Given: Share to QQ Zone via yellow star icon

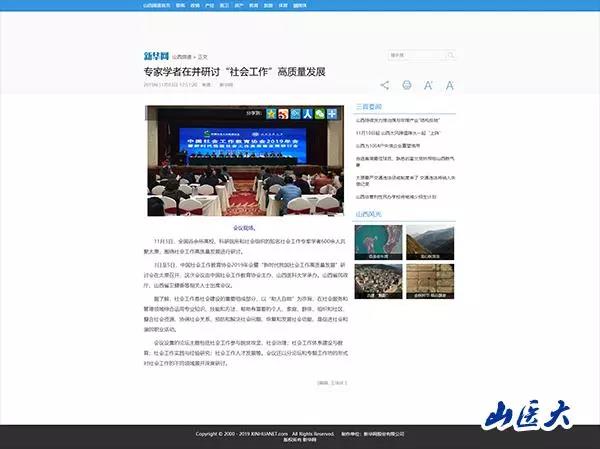Looking at the screenshot, I should point(271,113).
